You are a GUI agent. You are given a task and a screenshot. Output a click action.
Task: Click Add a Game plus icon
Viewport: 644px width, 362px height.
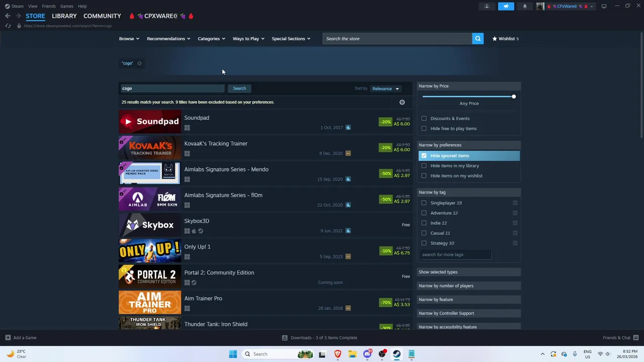(x=8, y=338)
